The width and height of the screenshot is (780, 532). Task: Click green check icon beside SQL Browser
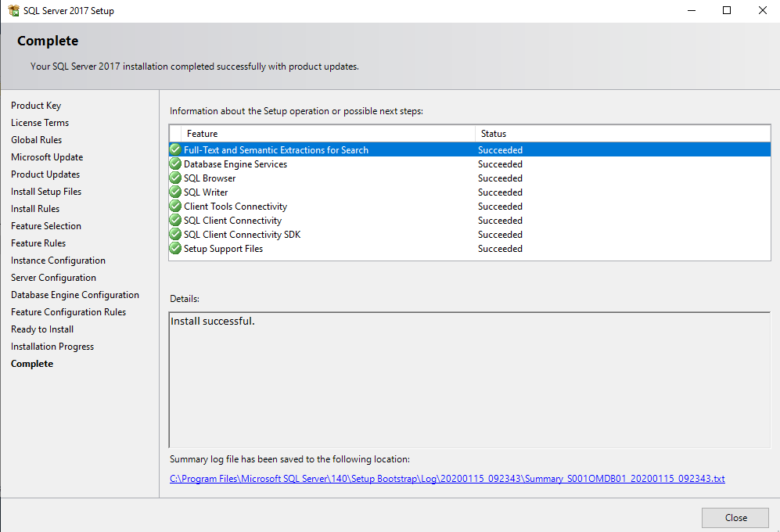tap(175, 178)
